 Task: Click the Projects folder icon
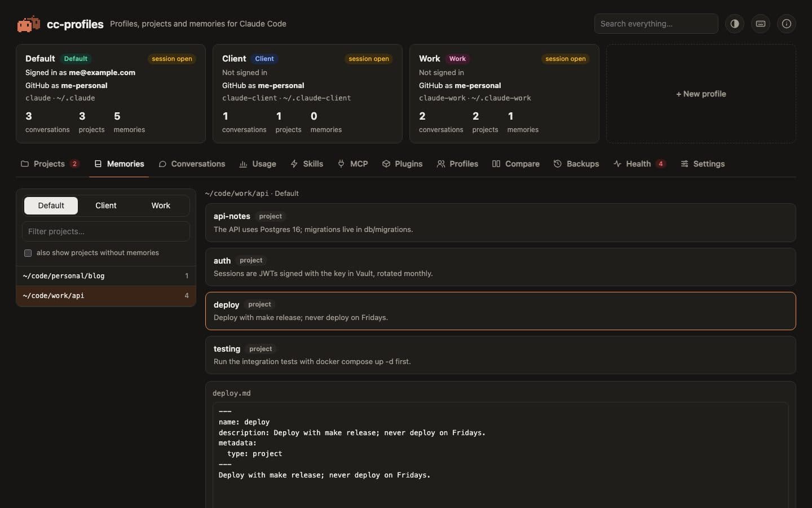point(25,164)
